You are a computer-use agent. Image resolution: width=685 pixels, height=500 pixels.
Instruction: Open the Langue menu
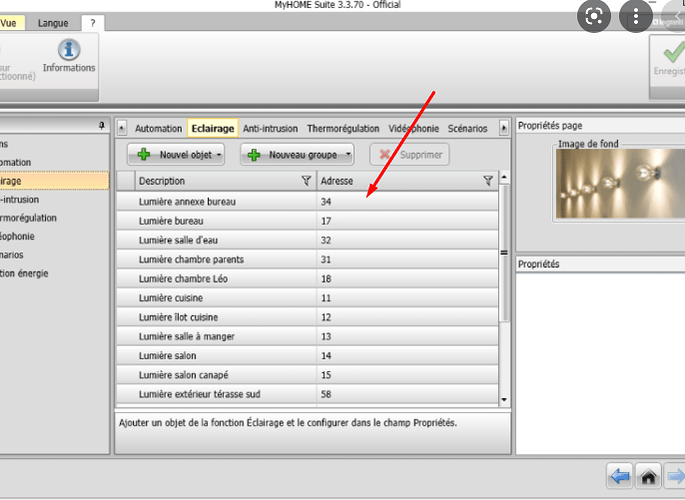[53, 23]
